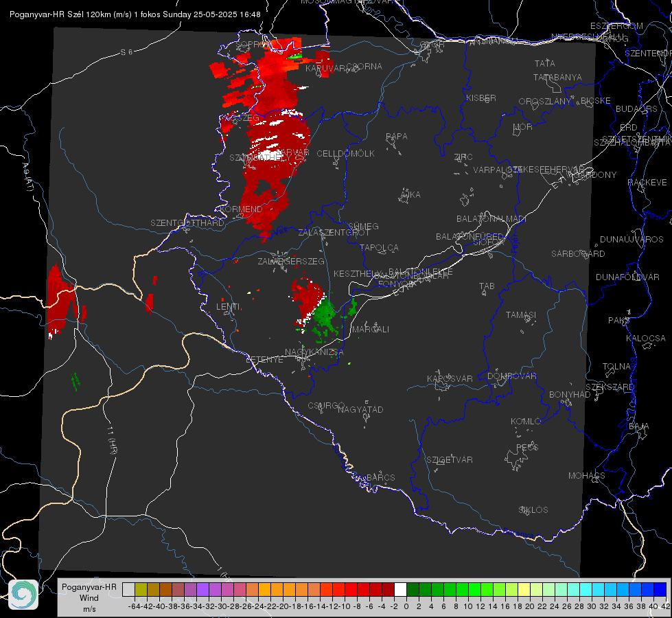Click the DOMBÓVÁR city label
This screenshot has height=618, width=672.
point(511,376)
